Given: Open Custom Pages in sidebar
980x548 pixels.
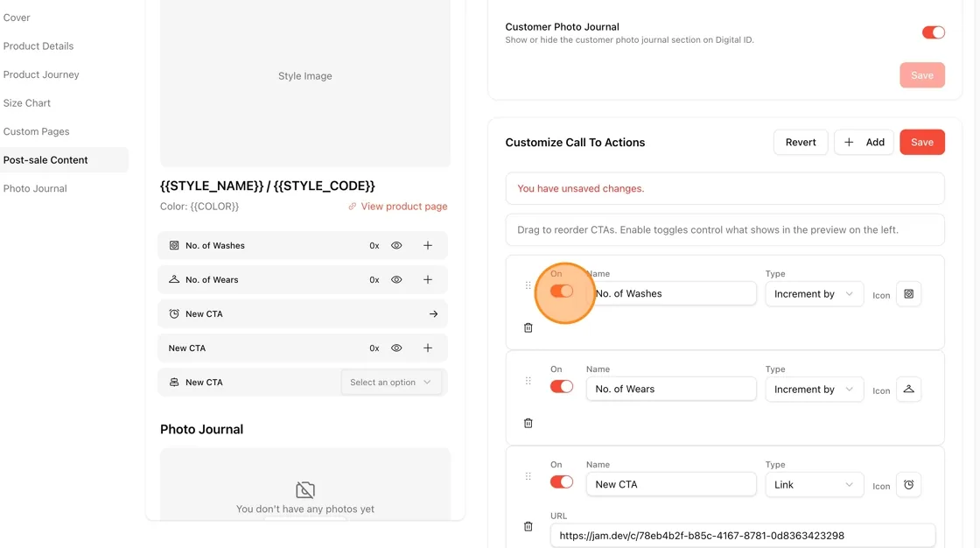Looking at the screenshot, I should tap(36, 131).
